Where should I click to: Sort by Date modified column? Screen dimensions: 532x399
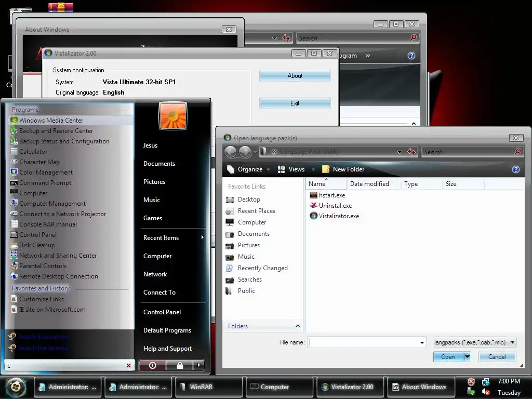pos(374,184)
